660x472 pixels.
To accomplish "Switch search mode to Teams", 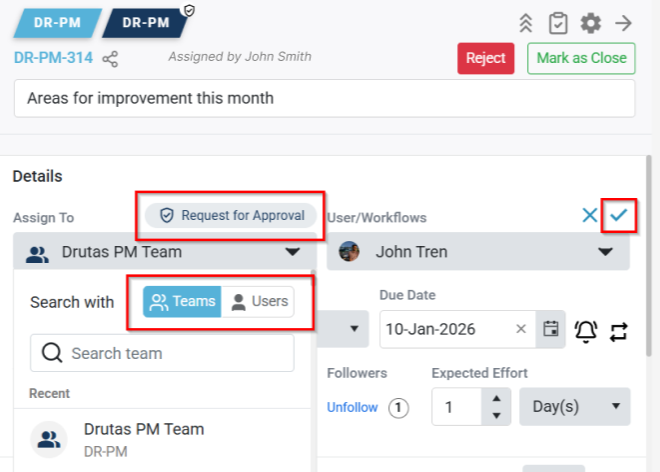I will tap(182, 302).
